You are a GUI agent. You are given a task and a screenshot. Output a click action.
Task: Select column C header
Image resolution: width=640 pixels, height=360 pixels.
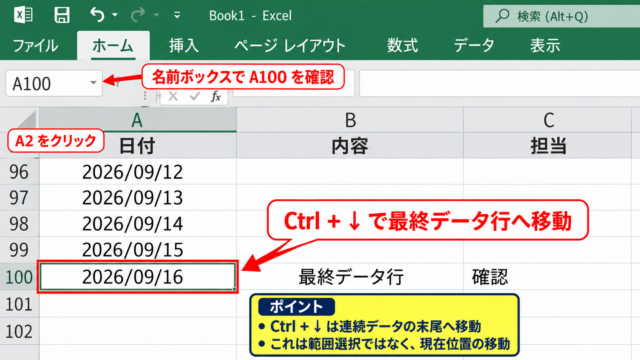click(548, 120)
